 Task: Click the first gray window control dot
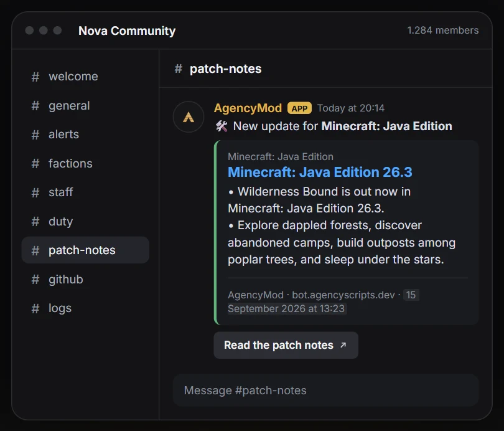(30, 31)
